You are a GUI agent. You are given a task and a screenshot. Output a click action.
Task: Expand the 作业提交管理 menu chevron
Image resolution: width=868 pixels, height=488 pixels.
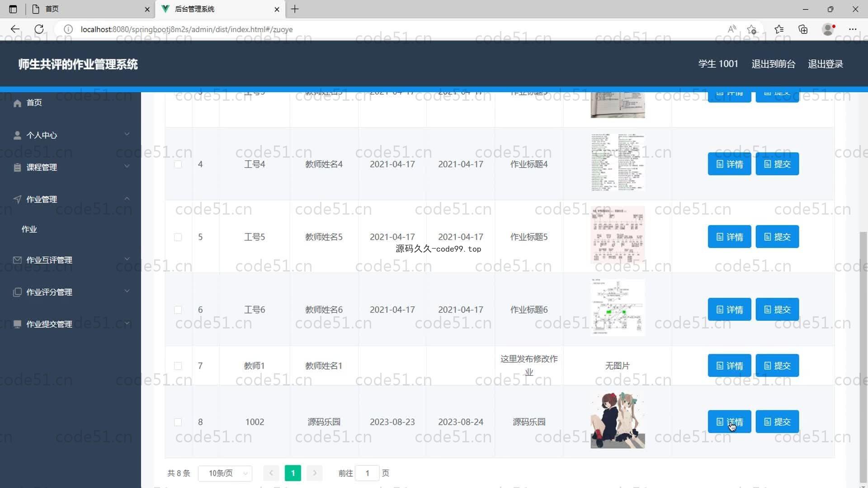click(127, 323)
